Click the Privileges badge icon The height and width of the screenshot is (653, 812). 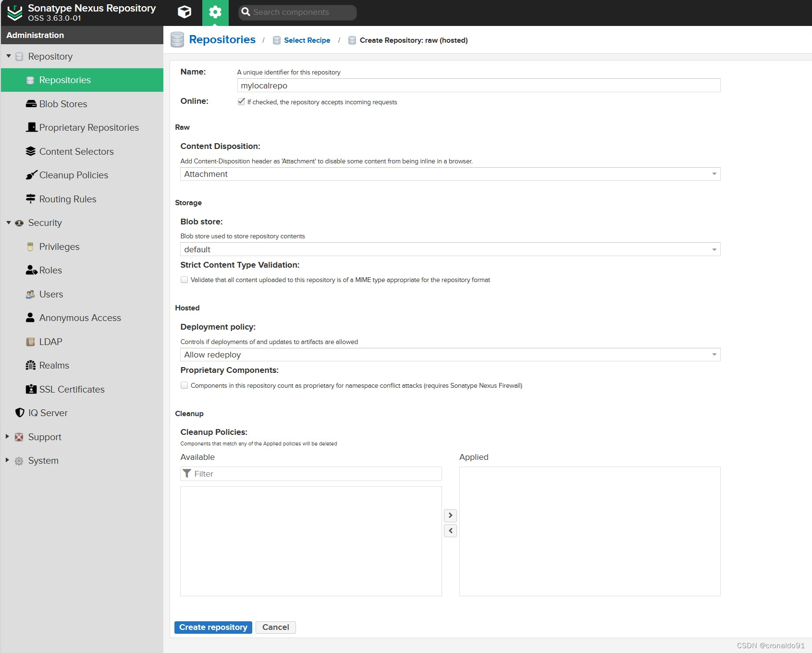(30, 246)
